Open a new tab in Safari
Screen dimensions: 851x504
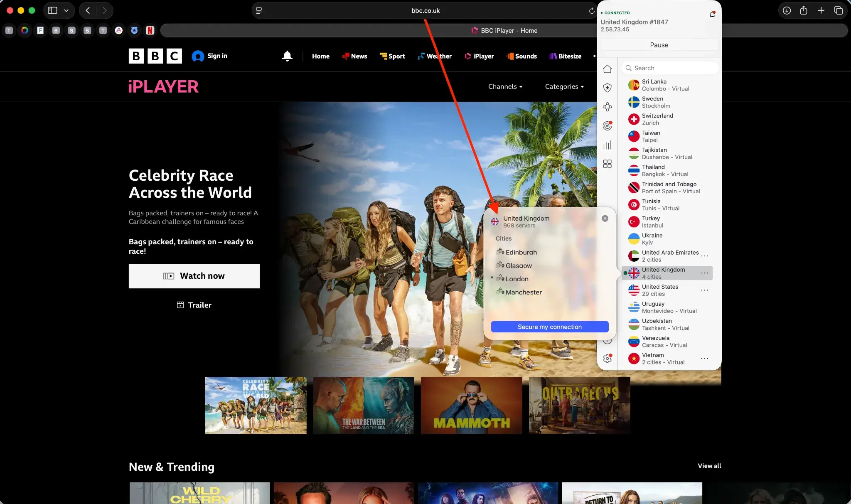[821, 10]
